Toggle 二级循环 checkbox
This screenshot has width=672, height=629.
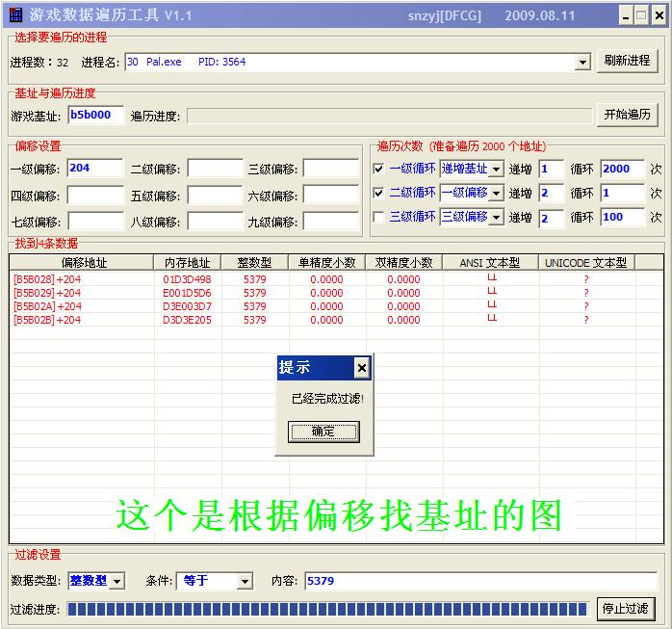point(378,193)
